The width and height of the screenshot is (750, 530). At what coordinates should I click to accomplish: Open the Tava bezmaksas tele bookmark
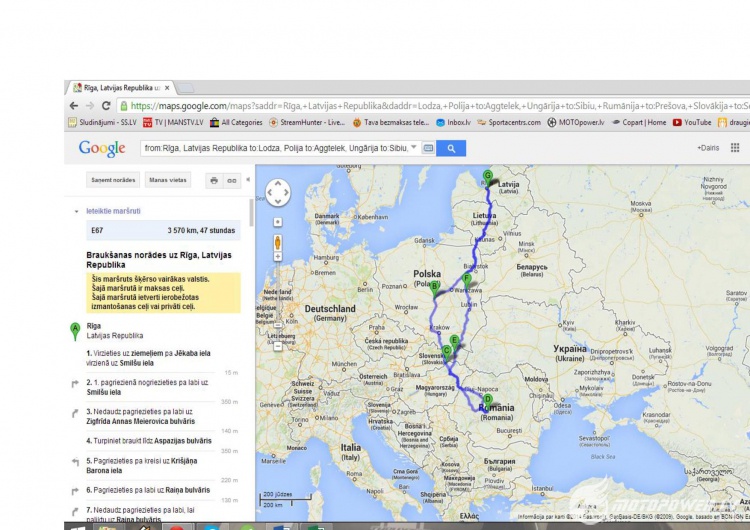[x=391, y=122]
